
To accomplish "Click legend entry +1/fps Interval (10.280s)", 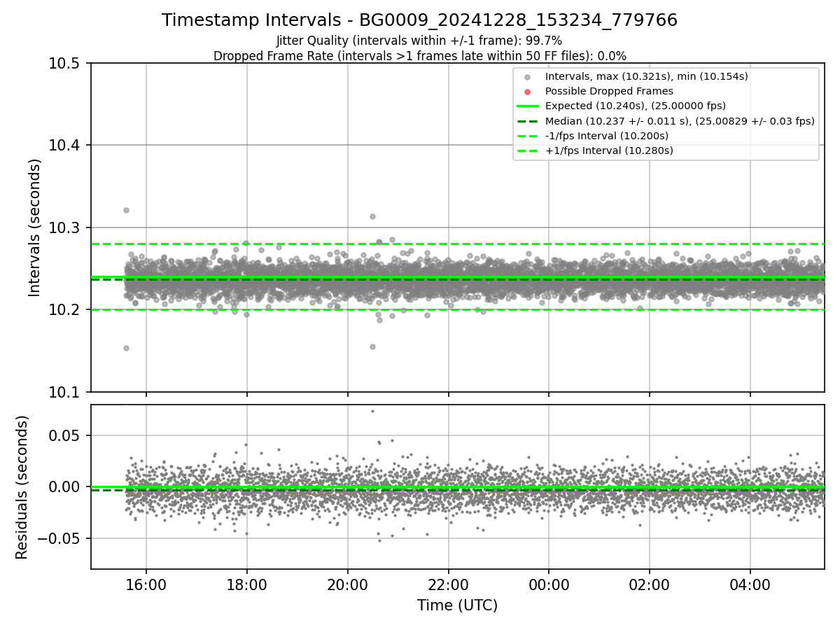I will (609, 150).
